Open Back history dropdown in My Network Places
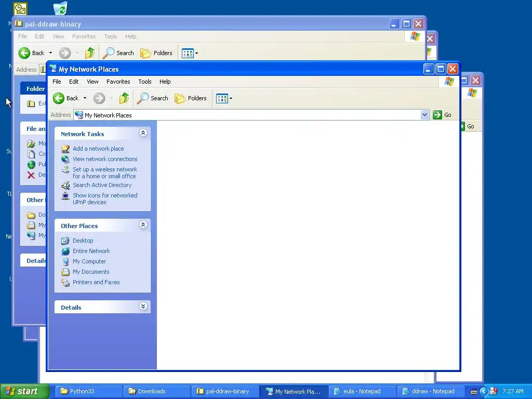Image resolution: width=532 pixels, height=399 pixels. click(x=85, y=98)
